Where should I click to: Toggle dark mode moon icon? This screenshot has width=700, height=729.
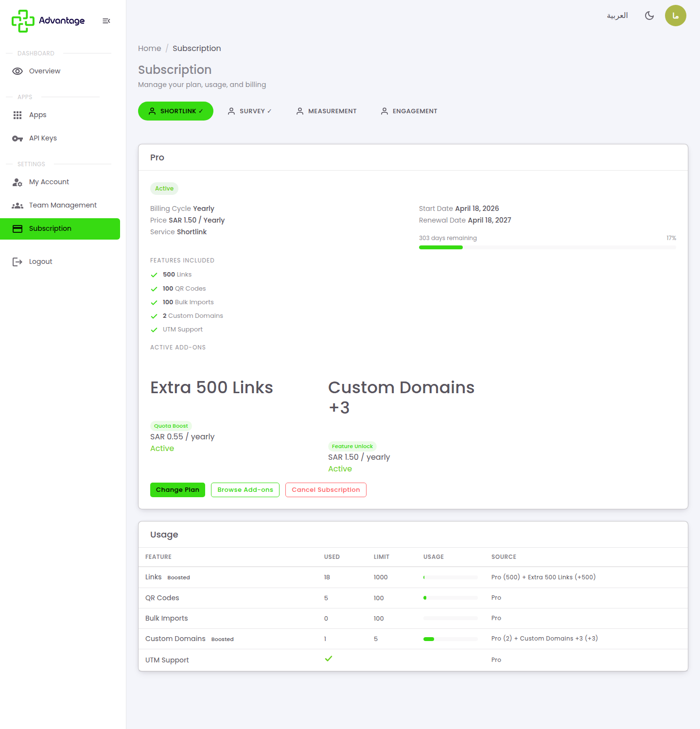[x=649, y=16]
